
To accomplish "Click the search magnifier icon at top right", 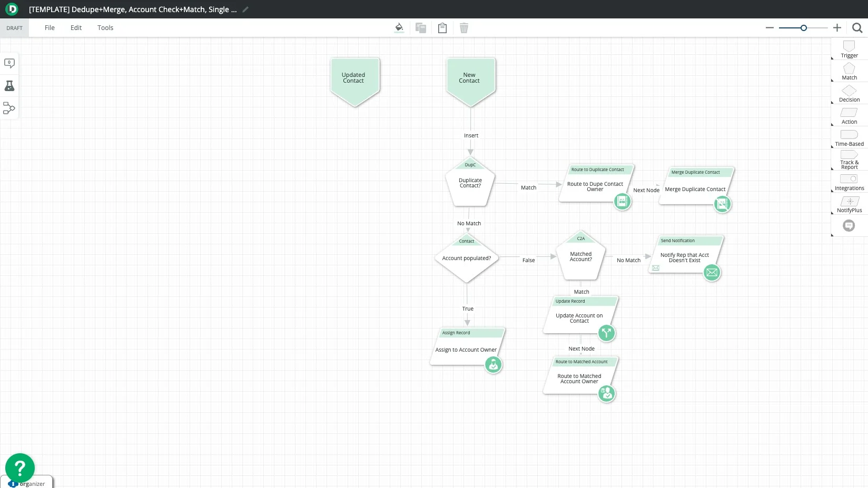I will pos(857,28).
